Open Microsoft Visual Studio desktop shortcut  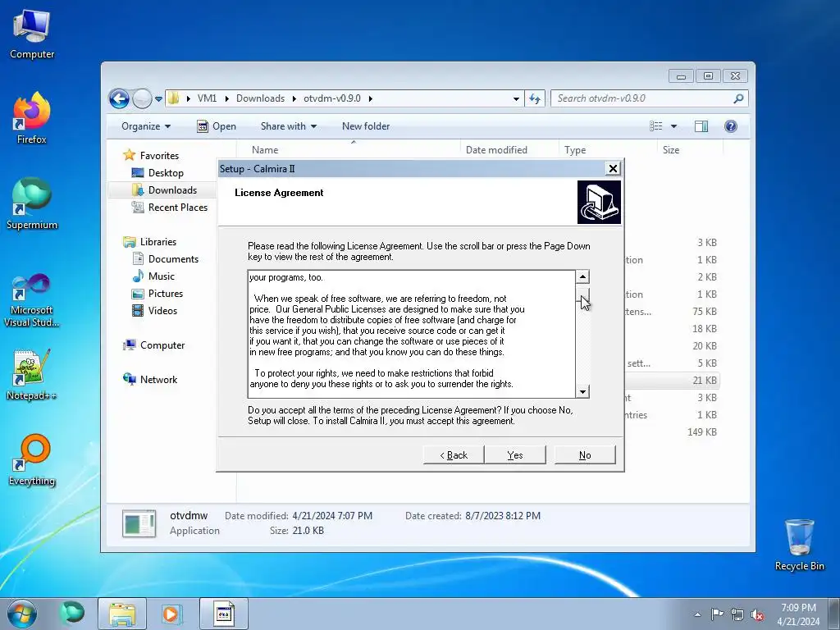tap(32, 300)
